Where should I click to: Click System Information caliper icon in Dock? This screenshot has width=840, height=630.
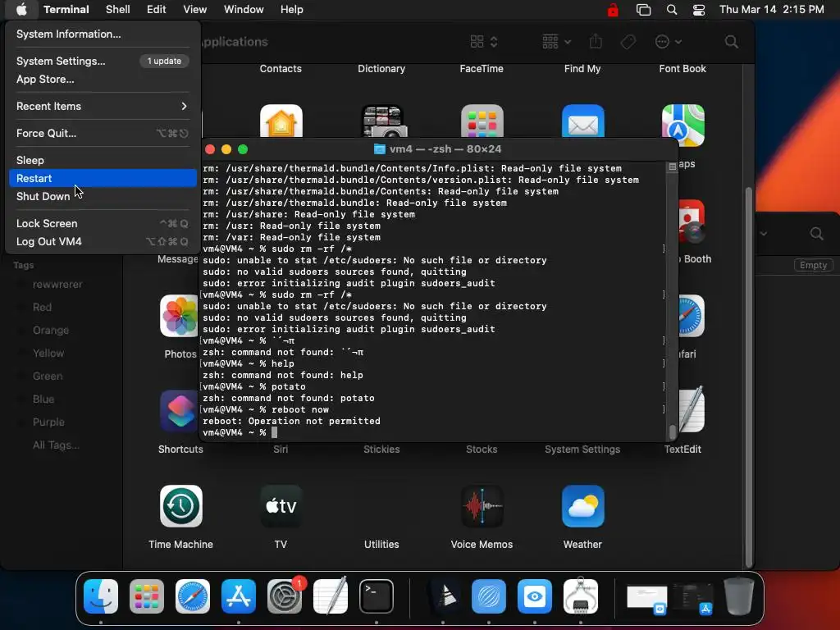[581, 596]
